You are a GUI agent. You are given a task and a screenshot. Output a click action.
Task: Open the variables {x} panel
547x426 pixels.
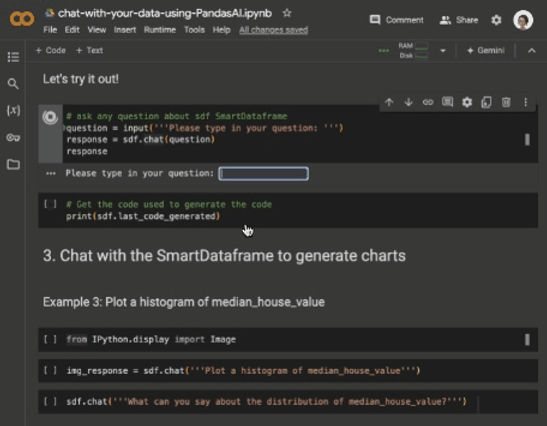pos(13,111)
